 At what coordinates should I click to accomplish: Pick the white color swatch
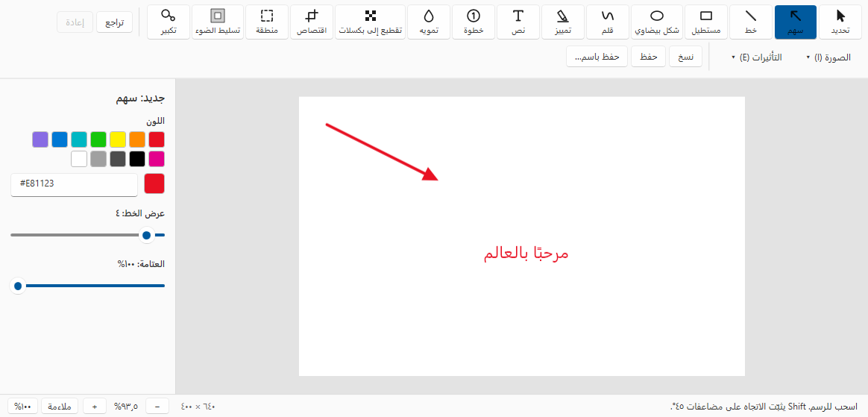(x=79, y=159)
